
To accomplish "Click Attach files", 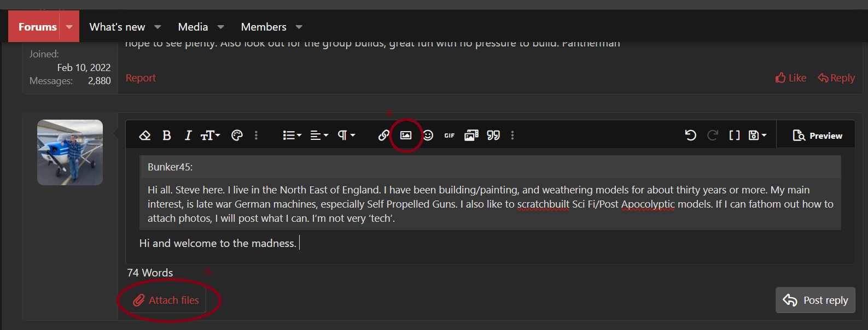I will click(x=167, y=300).
